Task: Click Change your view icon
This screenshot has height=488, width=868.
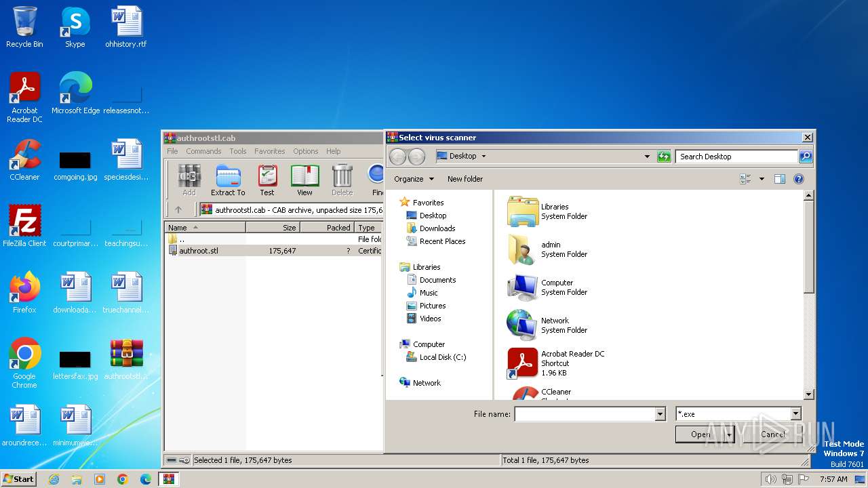Action: 746,179
